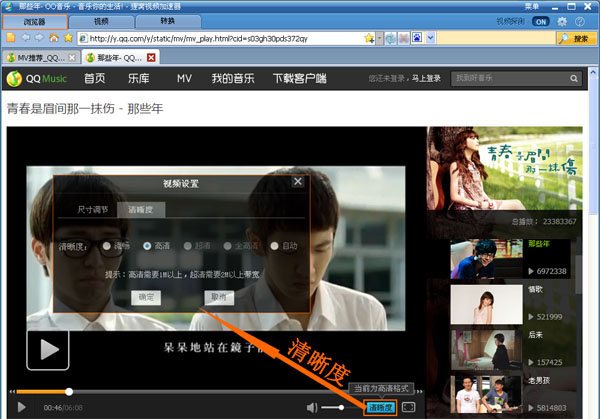Click the music search magnifier icon
Viewport: 600px width, 419px height.
point(574,78)
